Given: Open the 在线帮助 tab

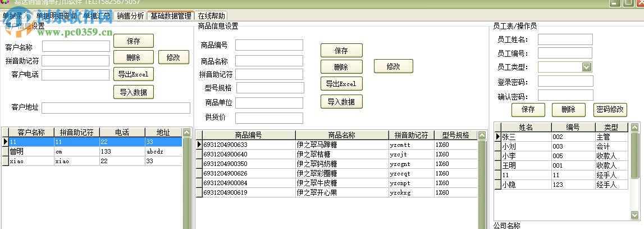Looking at the screenshot, I should tap(211, 16).
